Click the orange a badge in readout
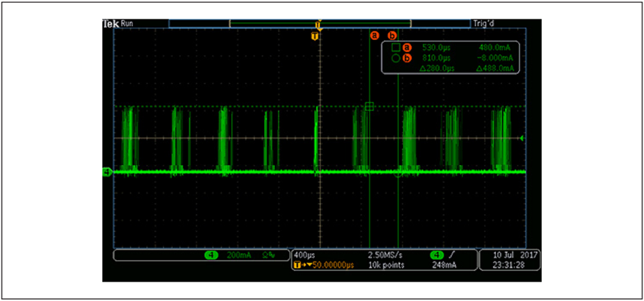Viewport: 644px width, 301px height. tap(406, 48)
